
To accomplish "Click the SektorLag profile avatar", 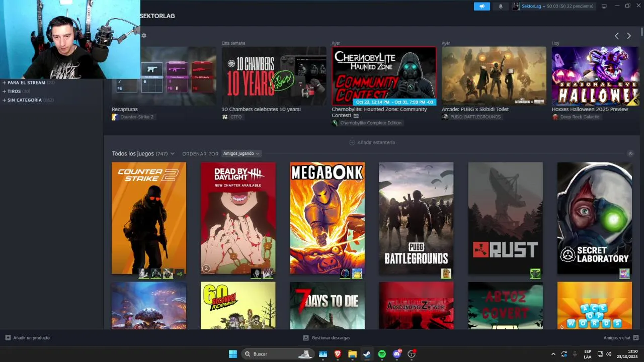I will pos(516,6).
